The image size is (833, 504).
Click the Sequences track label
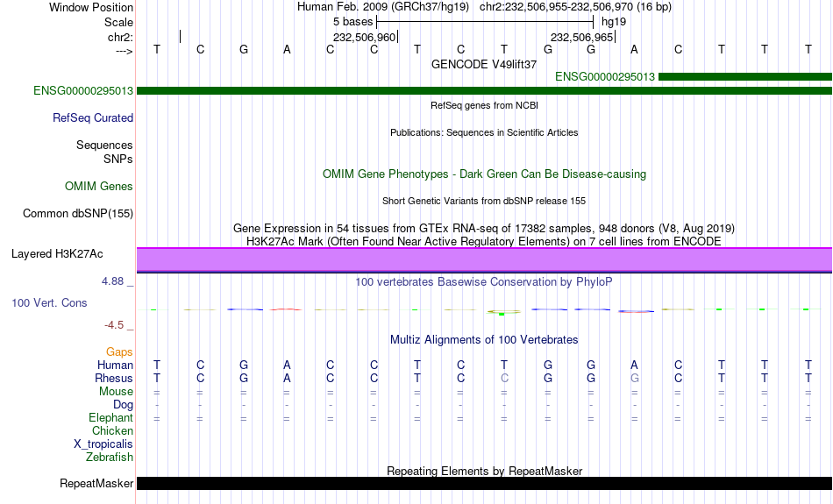(x=104, y=145)
